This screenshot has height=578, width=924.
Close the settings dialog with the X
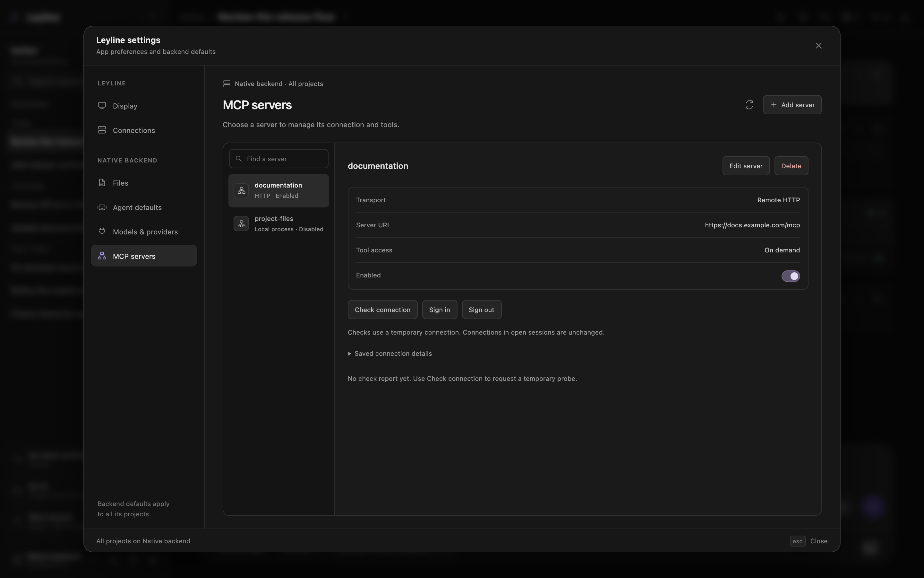819,46
